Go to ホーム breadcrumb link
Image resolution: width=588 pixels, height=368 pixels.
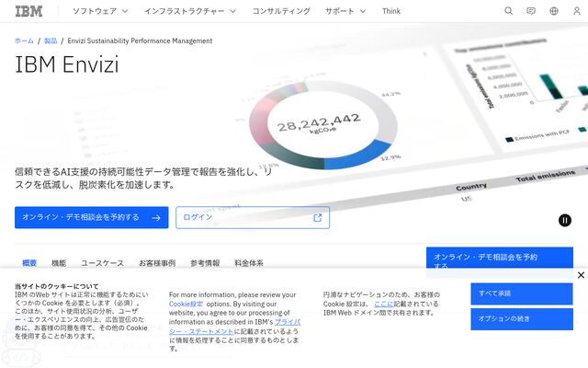click(x=24, y=40)
